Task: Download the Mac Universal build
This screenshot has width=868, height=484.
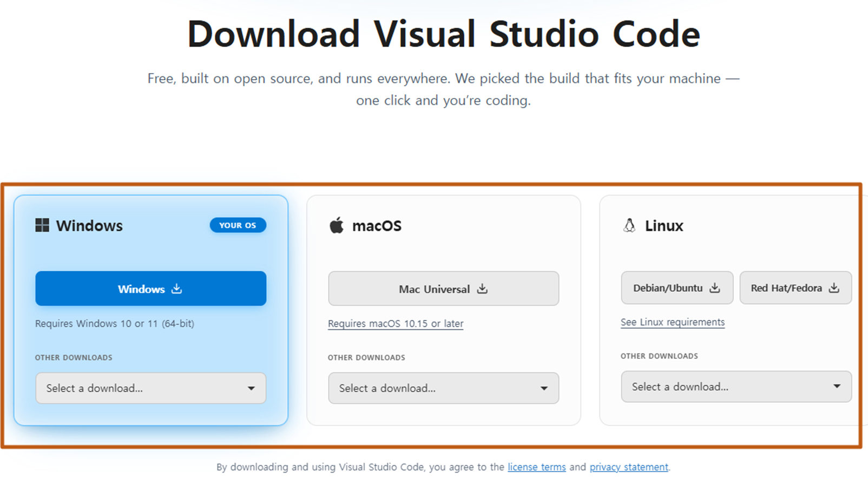Action: (444, 289)
